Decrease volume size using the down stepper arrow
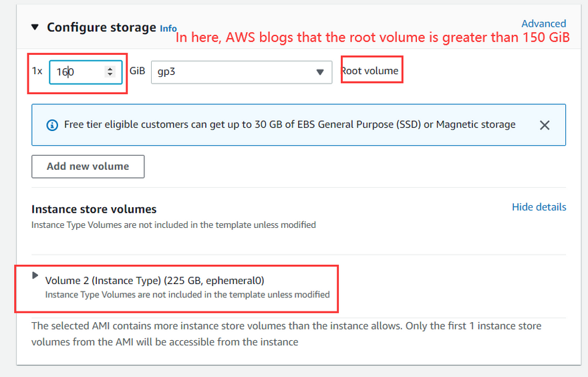 pos(110,75)
